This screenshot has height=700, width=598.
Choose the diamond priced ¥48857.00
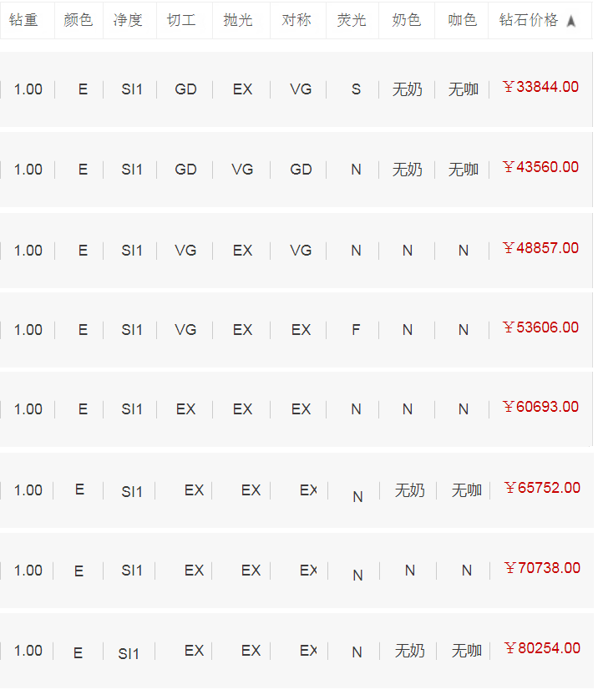point(541,248)
